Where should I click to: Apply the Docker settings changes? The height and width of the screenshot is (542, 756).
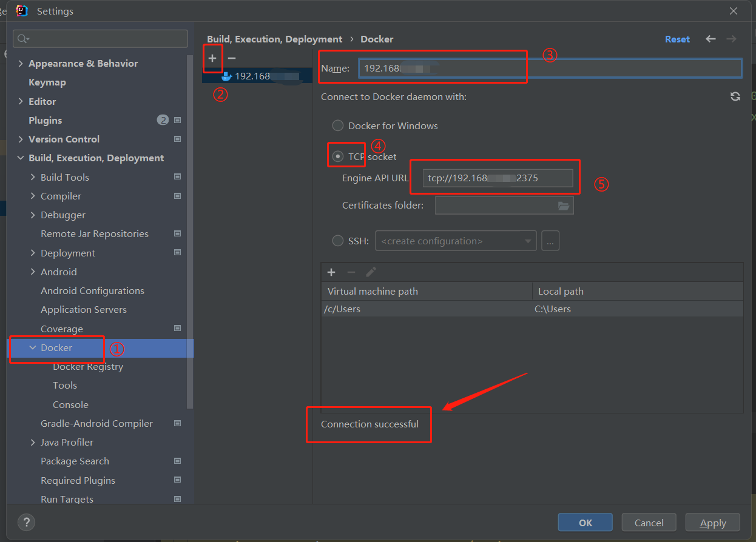coord(712,522)
